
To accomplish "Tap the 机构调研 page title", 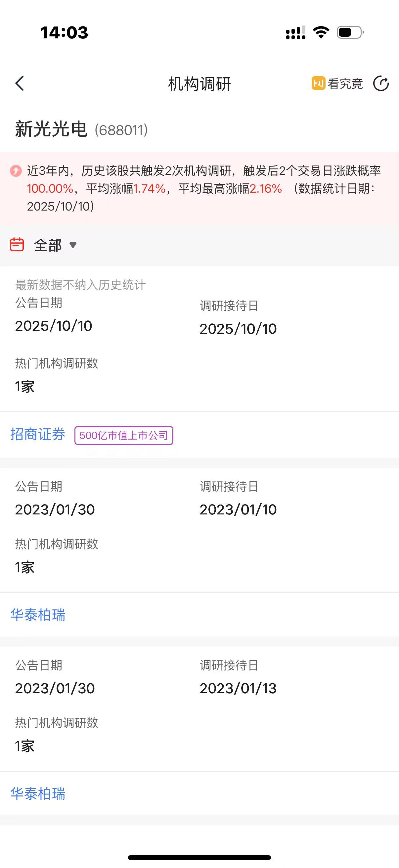I will (x=199, y=83).
